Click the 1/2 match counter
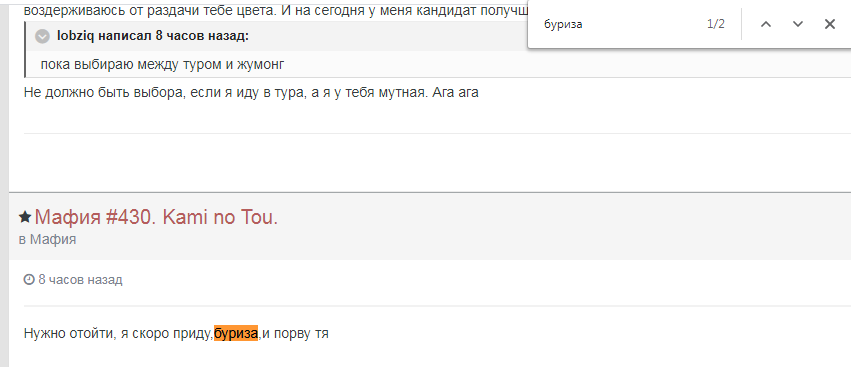 (716, 24)
